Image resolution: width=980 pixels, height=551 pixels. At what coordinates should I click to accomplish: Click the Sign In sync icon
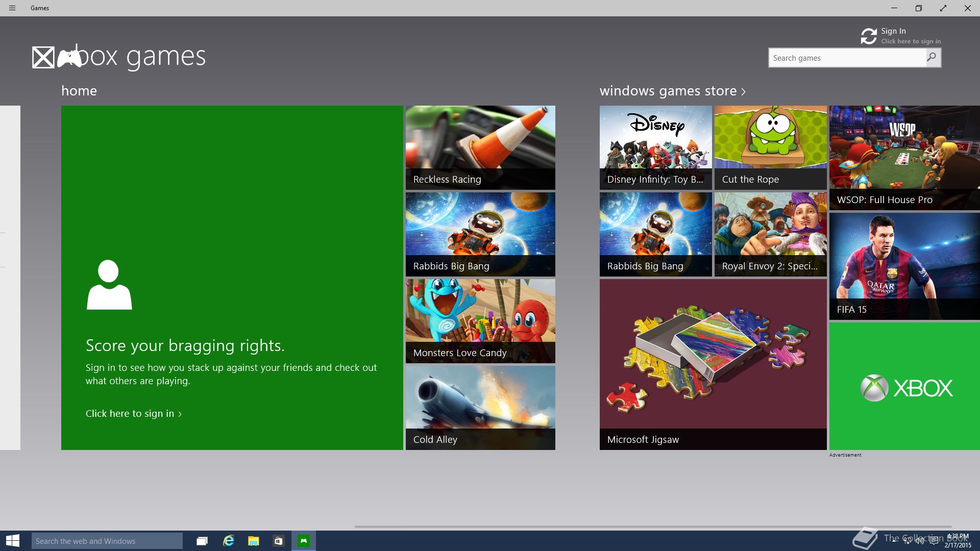click(869, 36)
